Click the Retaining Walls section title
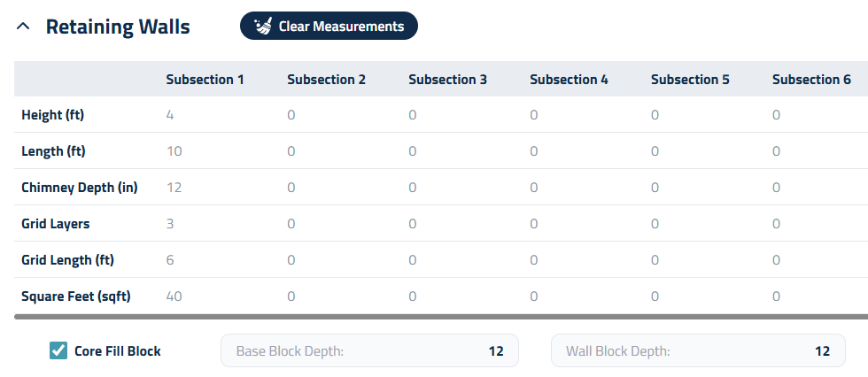This screenshot has height=377, width=868. (x=118, y=27)
